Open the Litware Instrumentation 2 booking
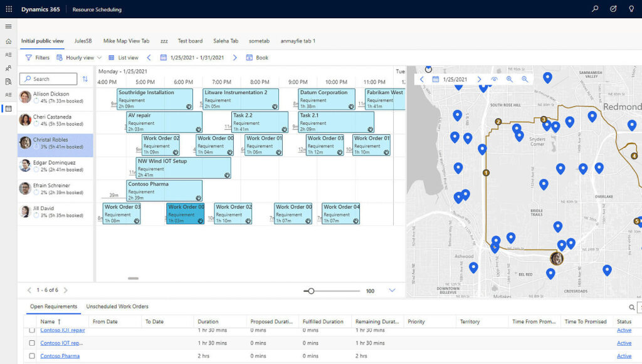This screenshot has height=364, width=642. coord(241,100)
